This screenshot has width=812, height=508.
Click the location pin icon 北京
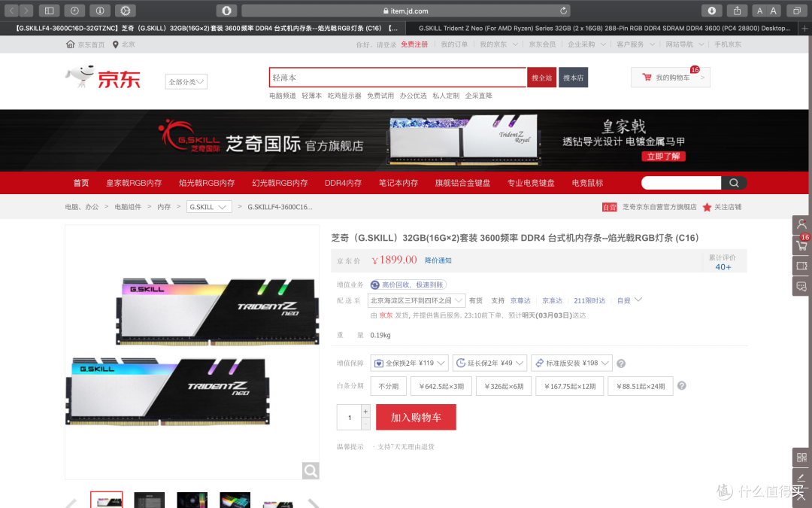[x=116, y=44]
